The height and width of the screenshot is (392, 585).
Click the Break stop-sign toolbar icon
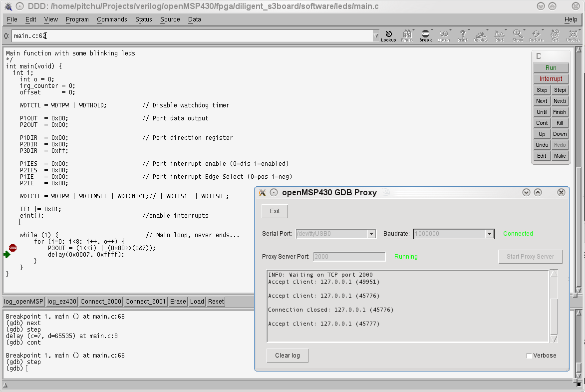click(425, 35)
